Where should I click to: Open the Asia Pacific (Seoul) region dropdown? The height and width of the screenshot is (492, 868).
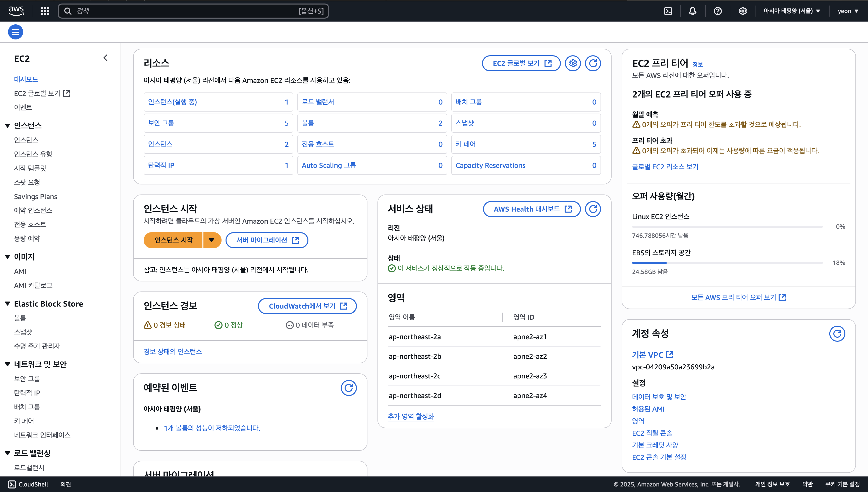pos(791,11)
